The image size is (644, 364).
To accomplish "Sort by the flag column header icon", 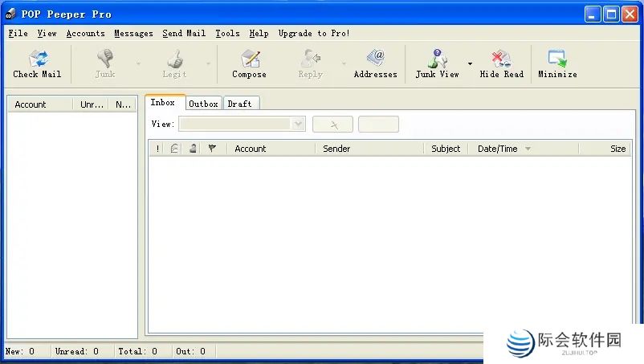I will [212, 149].
